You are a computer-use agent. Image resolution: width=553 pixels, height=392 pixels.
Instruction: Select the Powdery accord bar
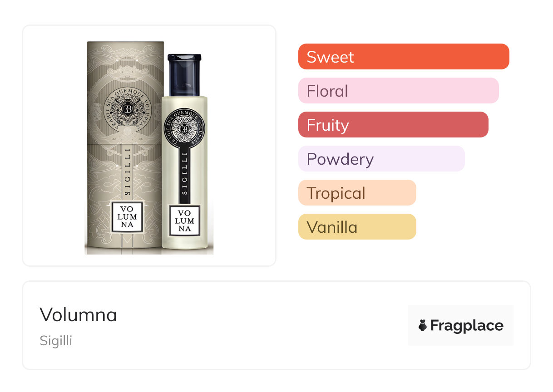coord(381,159)
